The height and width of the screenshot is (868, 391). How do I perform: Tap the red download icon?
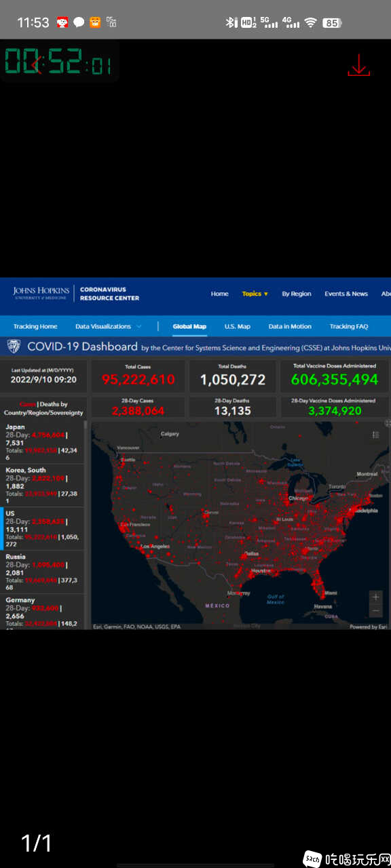click(x=358, y=65)
